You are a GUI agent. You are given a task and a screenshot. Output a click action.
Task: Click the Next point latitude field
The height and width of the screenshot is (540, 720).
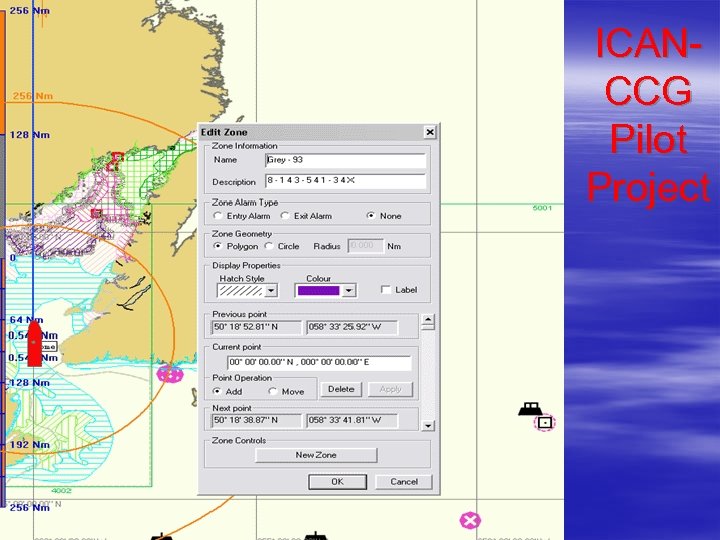coord(256,420)
